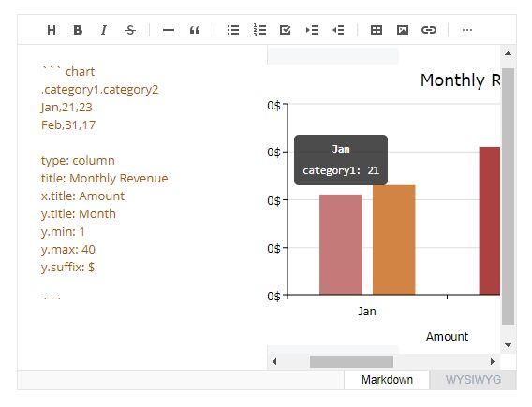Switch to the Markdown tab
The image size is (532, 407).
(x=387, y=380)
